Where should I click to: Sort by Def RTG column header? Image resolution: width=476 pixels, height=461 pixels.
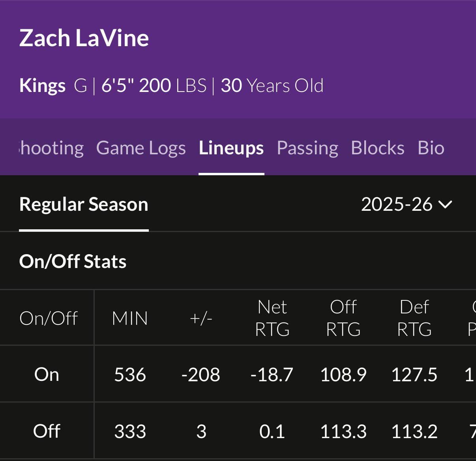click(x=414, y=318)
